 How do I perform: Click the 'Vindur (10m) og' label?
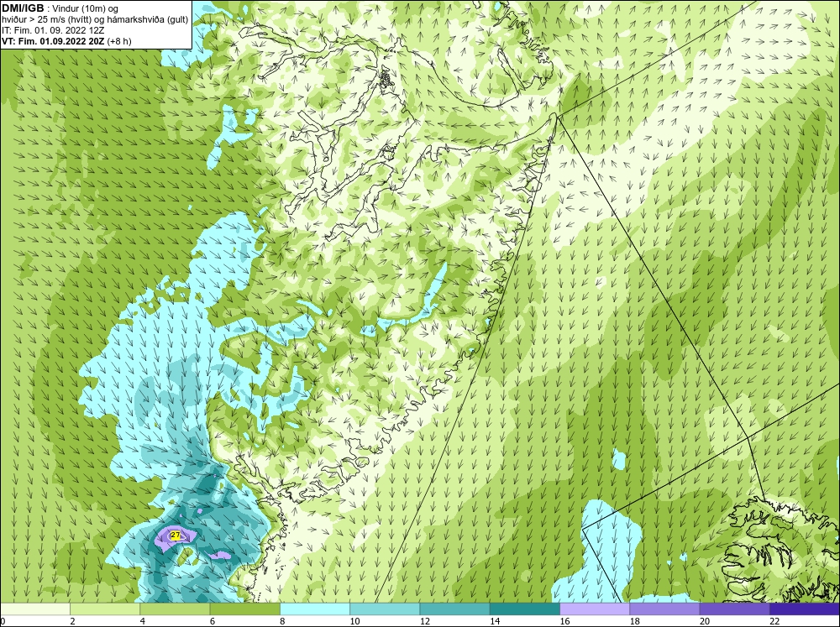click(86, 8)
